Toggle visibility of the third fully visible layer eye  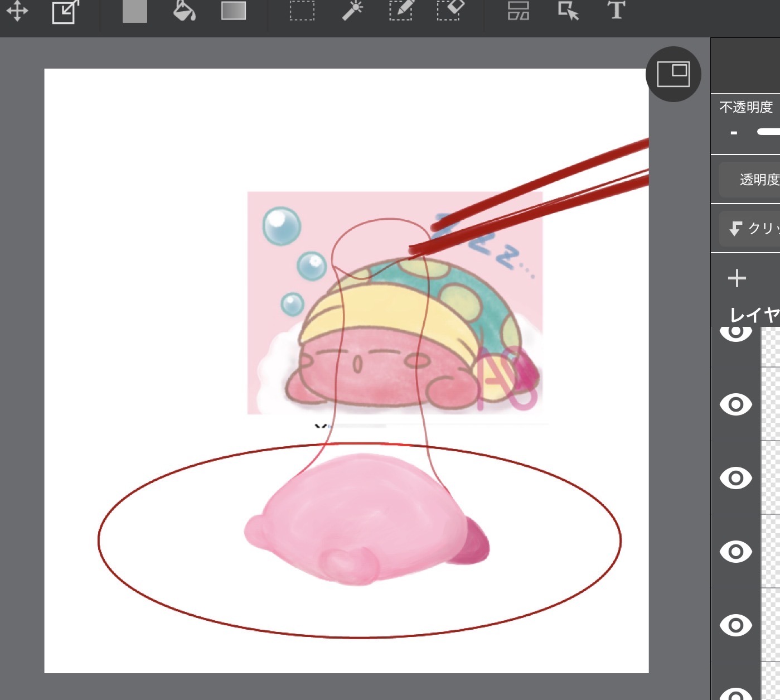[x=736, y=552]
